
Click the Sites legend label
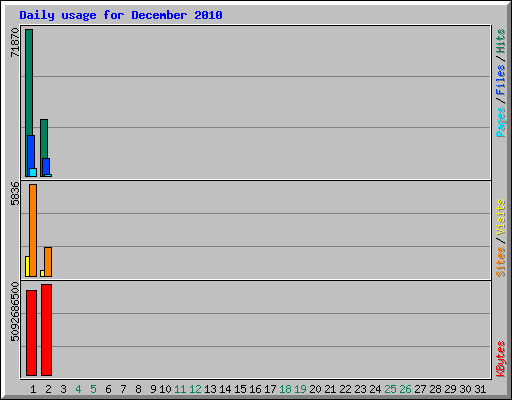tap(501, 262)
